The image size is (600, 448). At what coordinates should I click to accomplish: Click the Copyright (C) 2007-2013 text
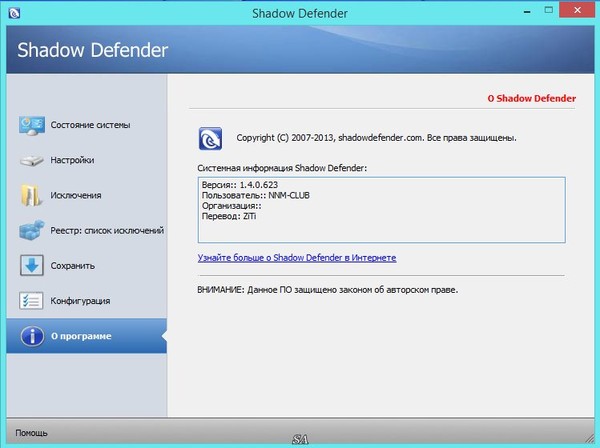tap(376, 138)
